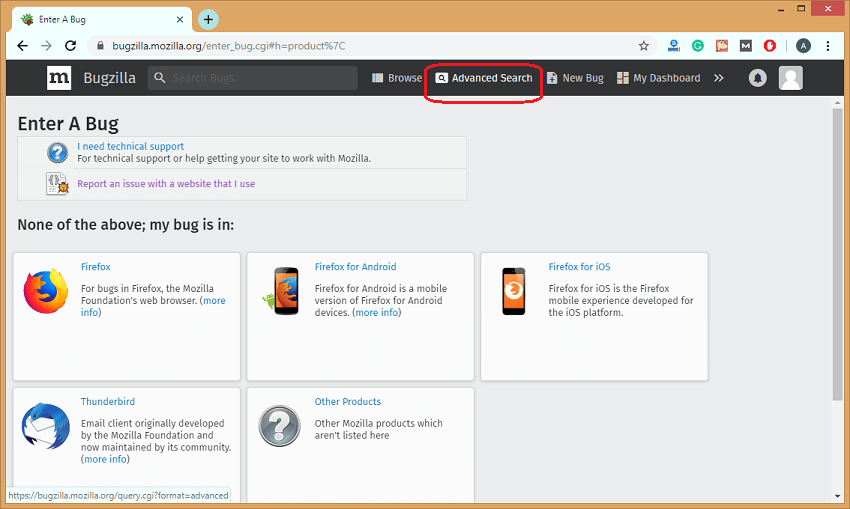Open the notifications bell
The width and height of the screenshot is (850, 509).
pos(758,78)
